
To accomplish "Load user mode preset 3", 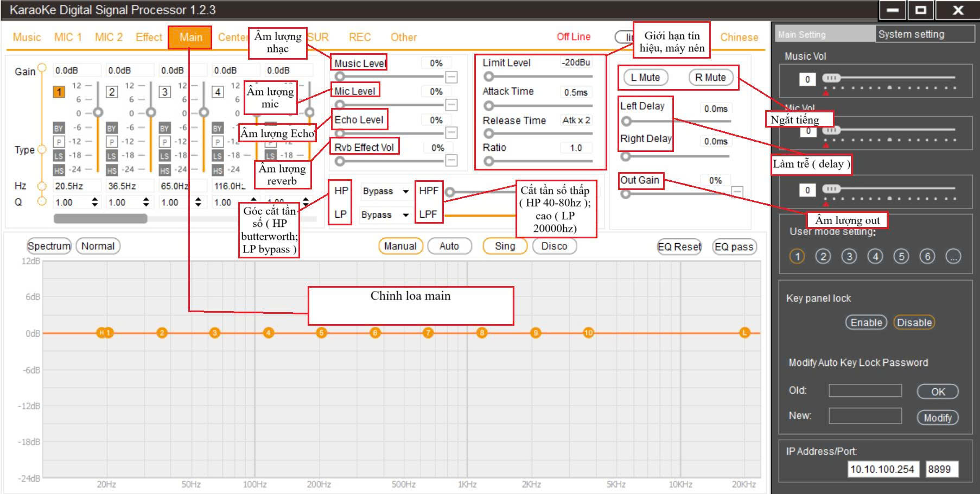I will pyautogui.click(x=849, y=256).
